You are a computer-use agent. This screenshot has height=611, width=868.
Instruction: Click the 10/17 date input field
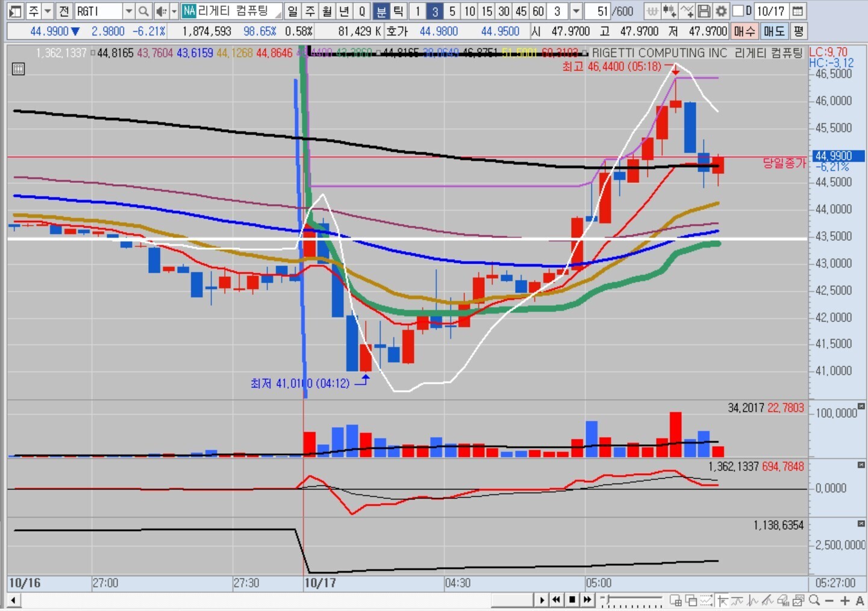(771, 11)
